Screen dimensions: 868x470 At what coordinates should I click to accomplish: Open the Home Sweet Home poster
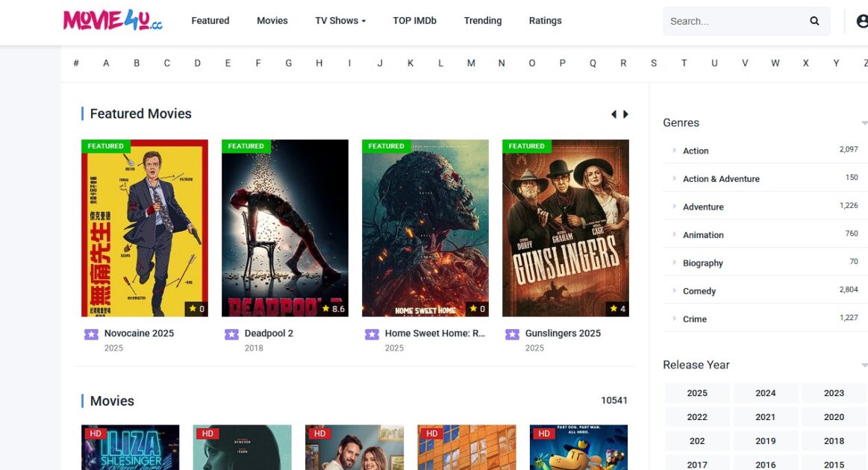(x=425, y=228)
